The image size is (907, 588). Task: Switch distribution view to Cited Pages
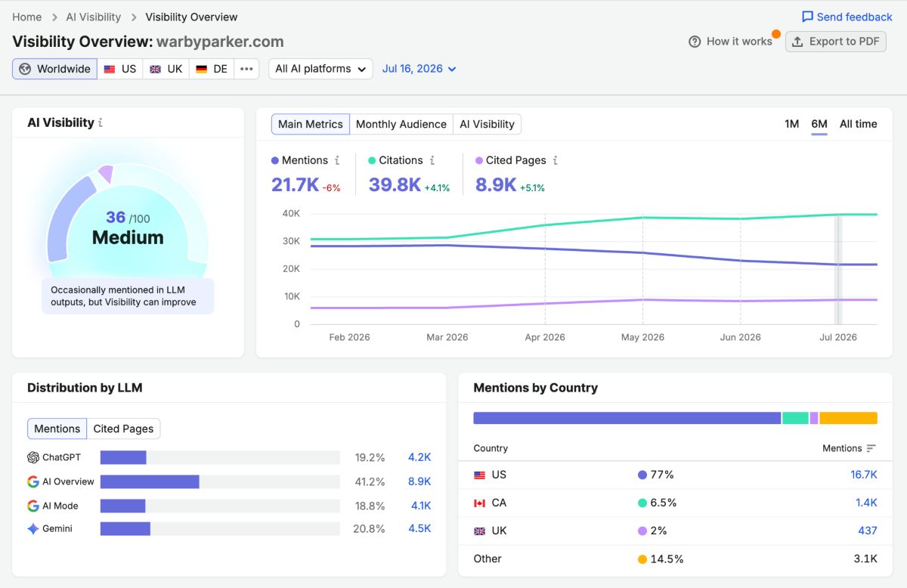[x=123, y=429]
